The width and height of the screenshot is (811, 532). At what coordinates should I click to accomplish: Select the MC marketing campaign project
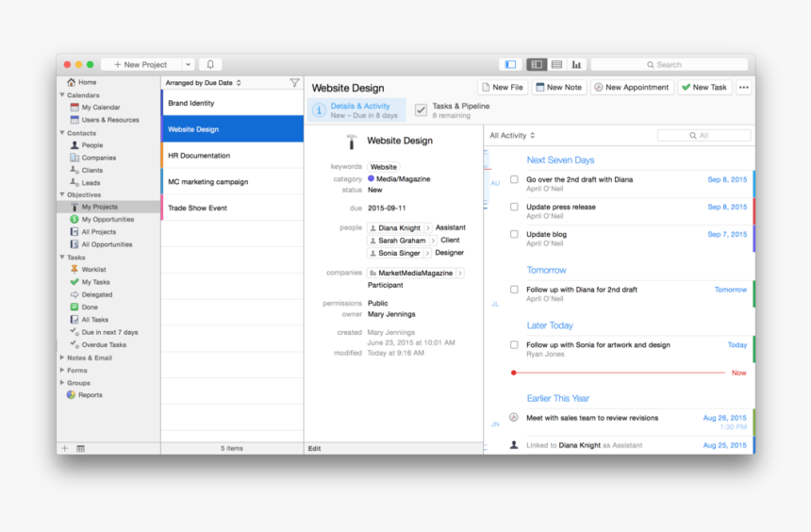(232, 182)
